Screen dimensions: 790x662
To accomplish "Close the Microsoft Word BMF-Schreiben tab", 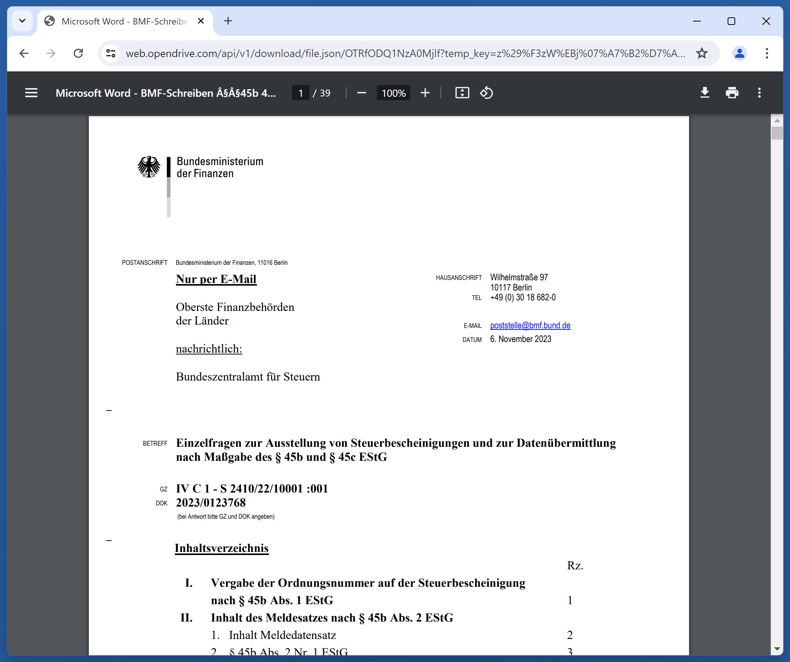I will 201,21.
